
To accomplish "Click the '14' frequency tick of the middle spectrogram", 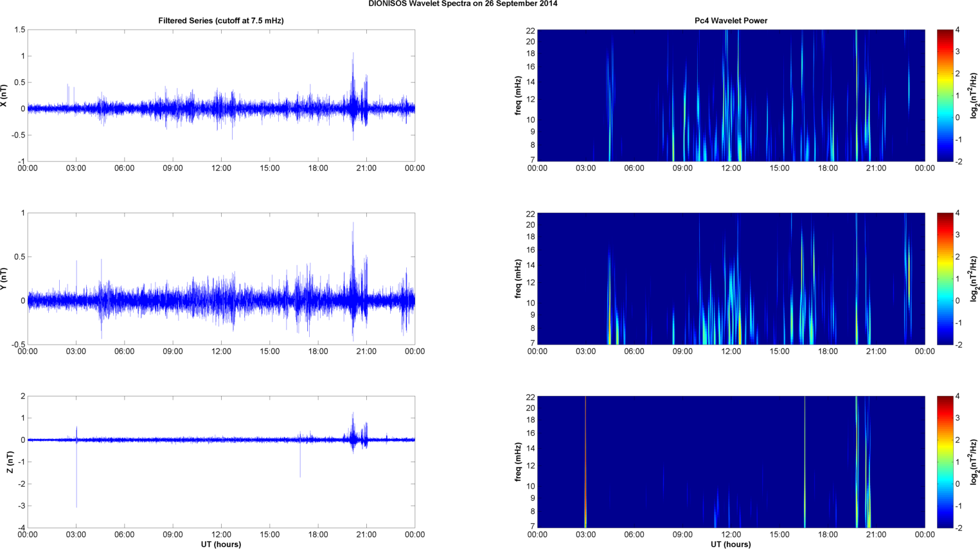I will (x=531, y=265).
